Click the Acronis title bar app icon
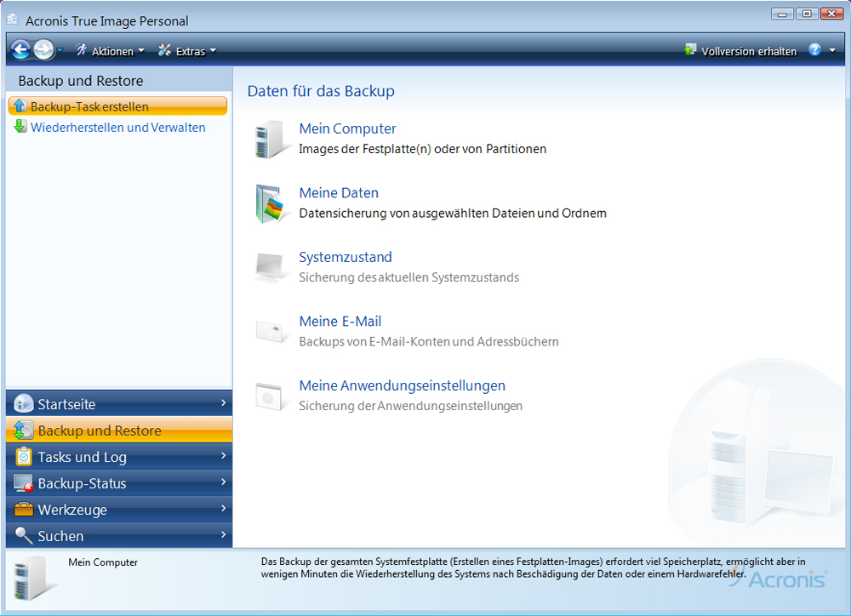This screenshot has height=616, width=851. (13, 20)
